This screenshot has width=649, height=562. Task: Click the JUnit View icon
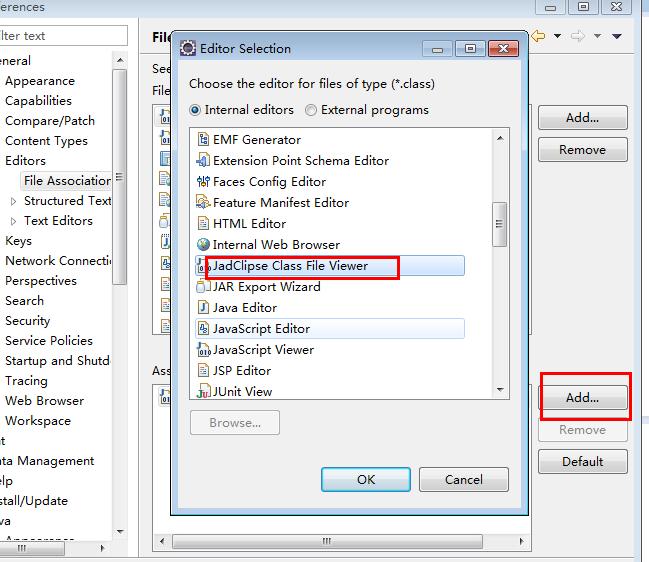[203, 391]
